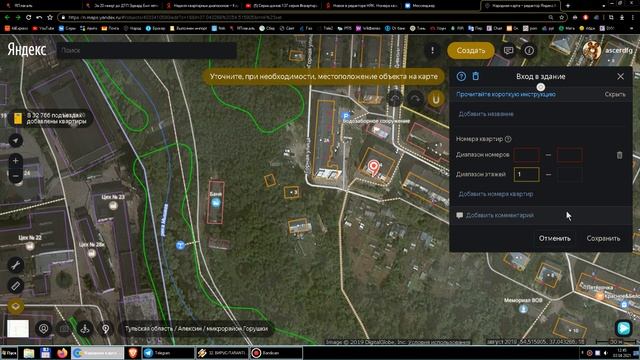Click the info circle icon in top toolbar
Image resolution: width=640 pixels, height=360 pixels.
click(529, 51)
